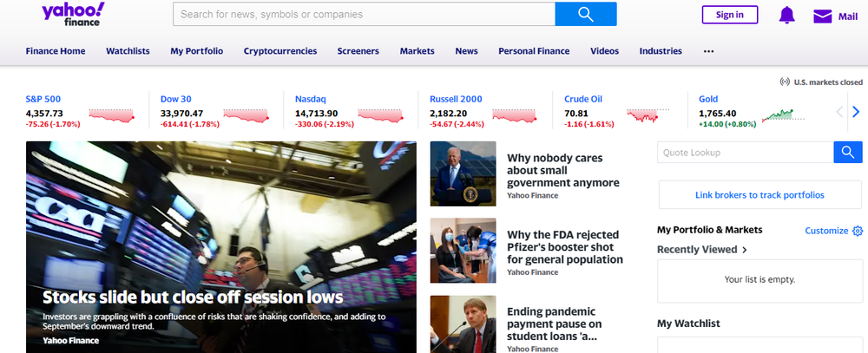Open the three-dots more navigation menu

click(x=708, y=51)
